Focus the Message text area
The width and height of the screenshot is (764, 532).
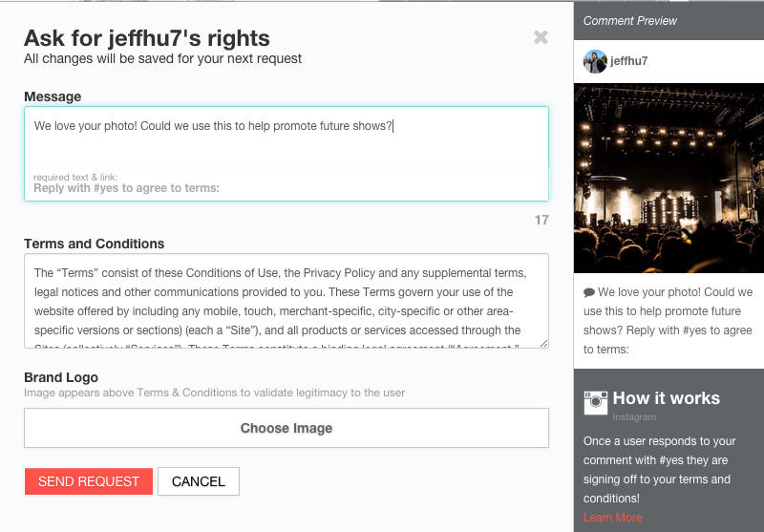(x=286, y=154)
